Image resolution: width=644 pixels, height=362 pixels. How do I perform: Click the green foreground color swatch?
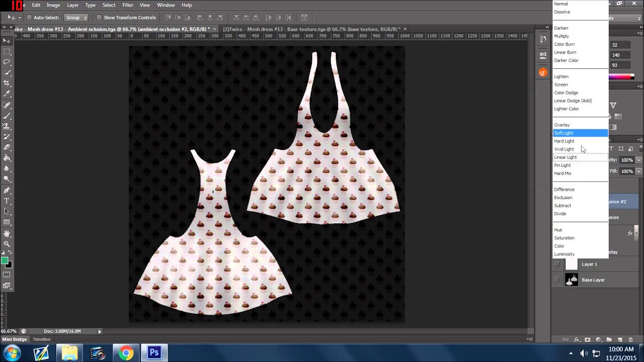coord(5,261)
